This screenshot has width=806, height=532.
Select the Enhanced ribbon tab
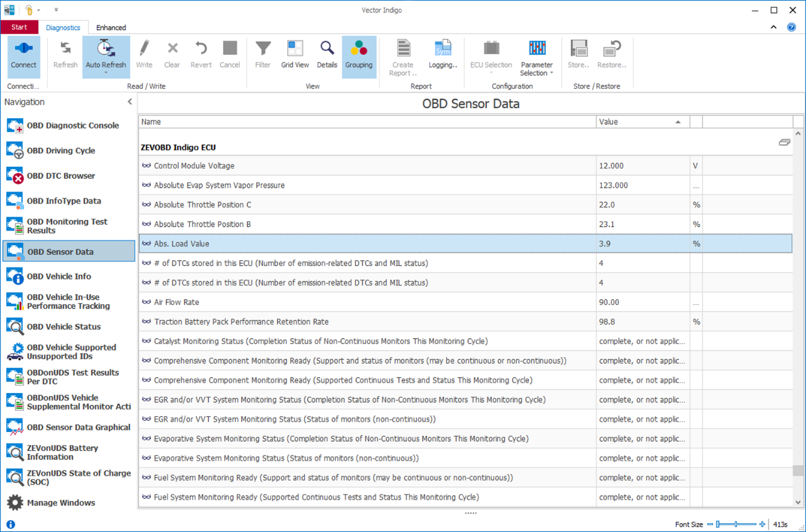pyautogui.click(x=111, y=27)
